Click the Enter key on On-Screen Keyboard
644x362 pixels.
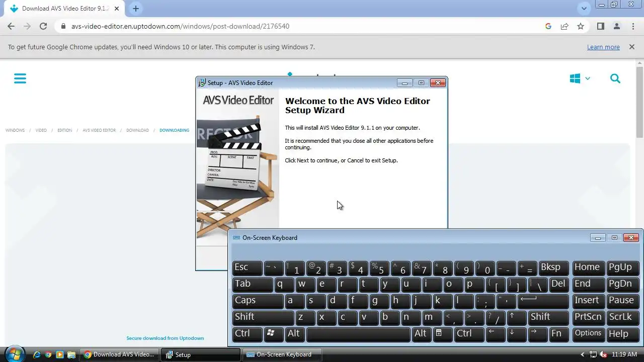point(542,301)
